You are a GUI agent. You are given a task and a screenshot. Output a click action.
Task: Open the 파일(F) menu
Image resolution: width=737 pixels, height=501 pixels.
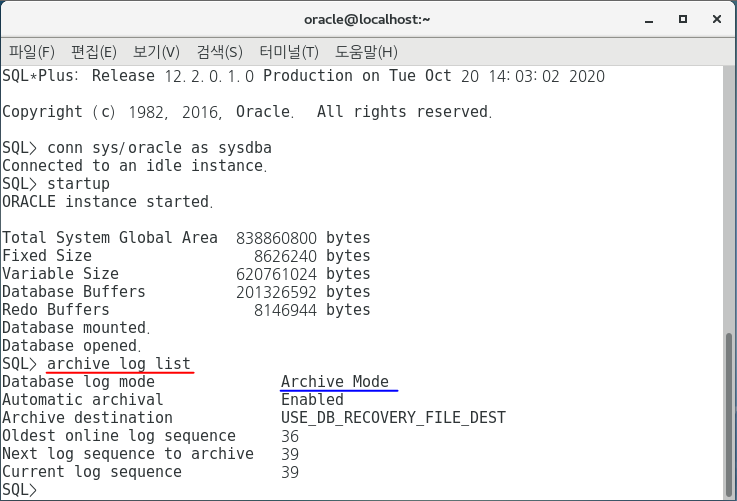click(32, 51)
